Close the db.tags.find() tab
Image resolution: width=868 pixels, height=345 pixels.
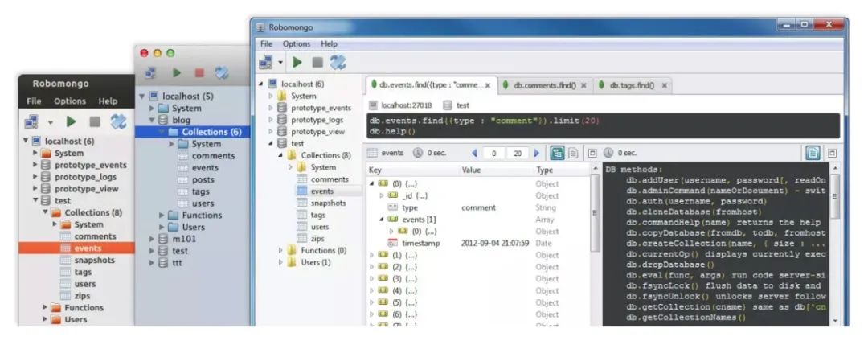[x=665, y=85]
